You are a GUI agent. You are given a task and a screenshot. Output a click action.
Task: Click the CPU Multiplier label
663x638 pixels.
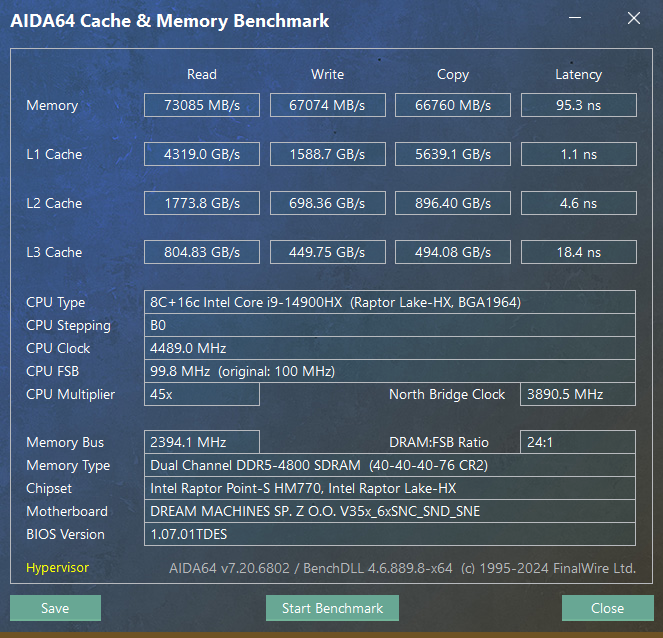click(70, 394)
